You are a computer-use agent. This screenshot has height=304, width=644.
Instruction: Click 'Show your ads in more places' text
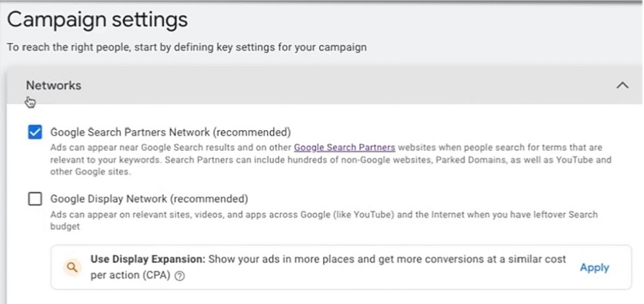coord(280,259)
